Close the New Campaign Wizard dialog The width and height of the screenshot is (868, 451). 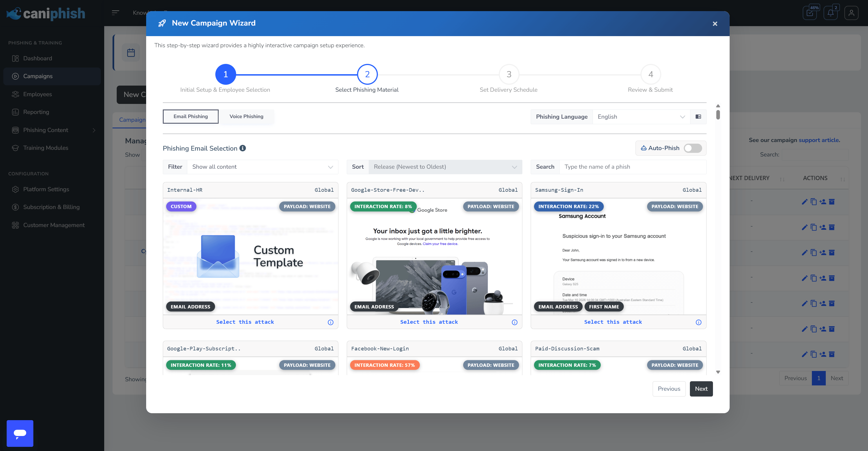coord(715,24)
